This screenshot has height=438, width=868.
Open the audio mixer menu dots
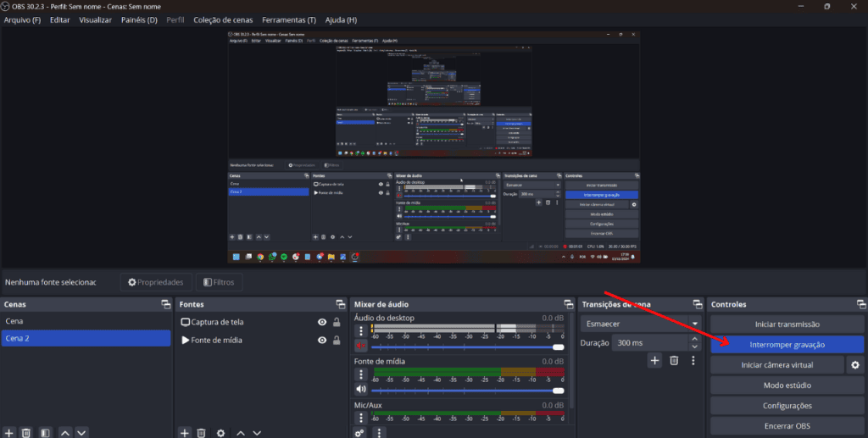[379, 432]
